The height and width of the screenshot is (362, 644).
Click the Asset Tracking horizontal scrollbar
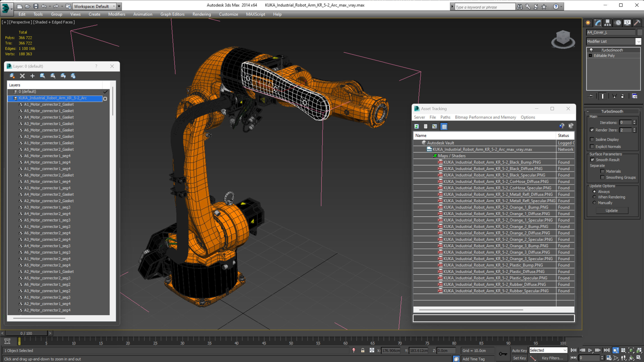(471, 310)
